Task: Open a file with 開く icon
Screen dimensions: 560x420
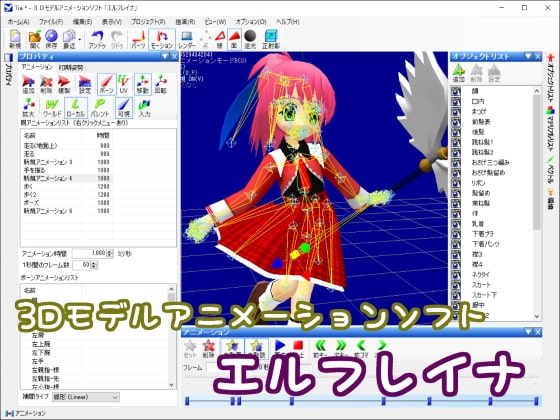Action: [x=35, y=39]
